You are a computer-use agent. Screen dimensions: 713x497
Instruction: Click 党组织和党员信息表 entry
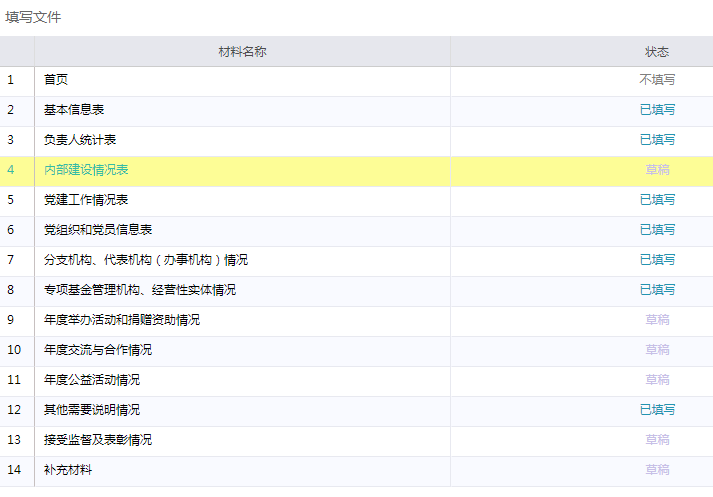pos(98,230)
